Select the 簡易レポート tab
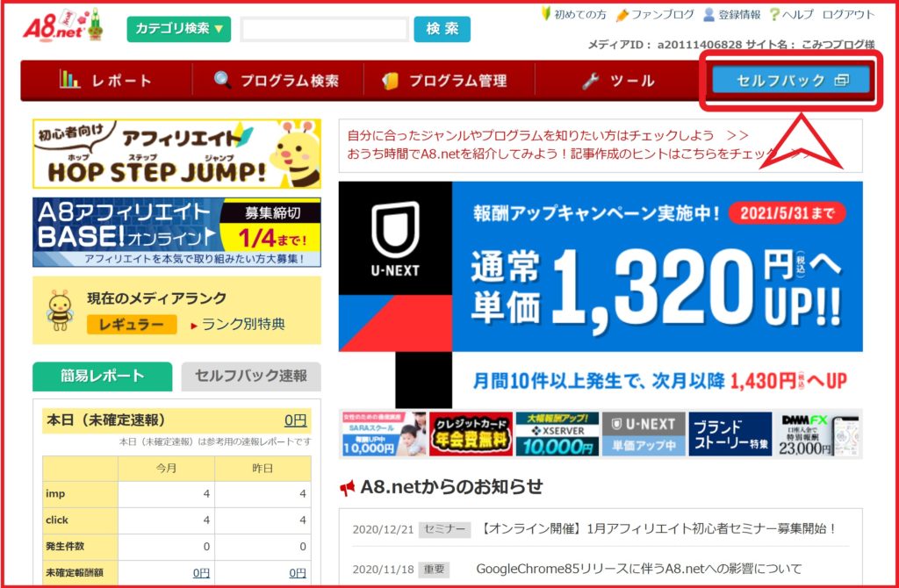This screenshot has height=588, width=899. click(x=102, y=376)
